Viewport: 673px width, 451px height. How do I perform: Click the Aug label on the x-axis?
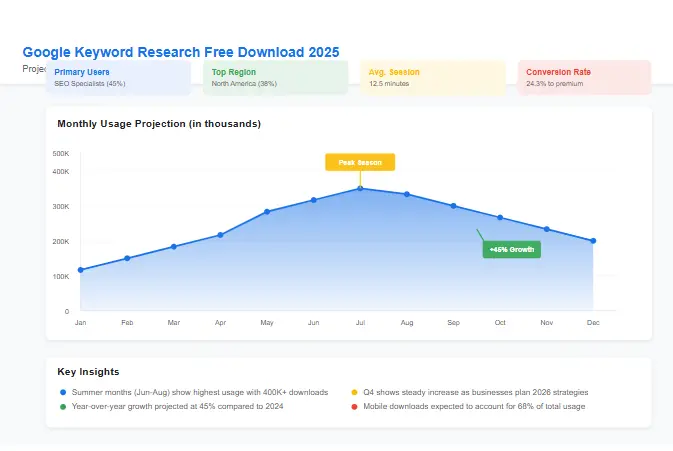[407, 323]
